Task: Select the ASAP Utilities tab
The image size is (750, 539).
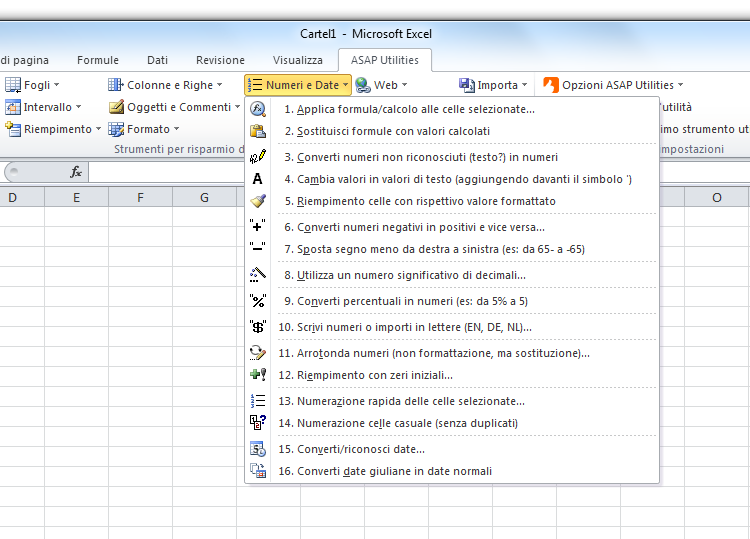Action: tap(385, 60)
